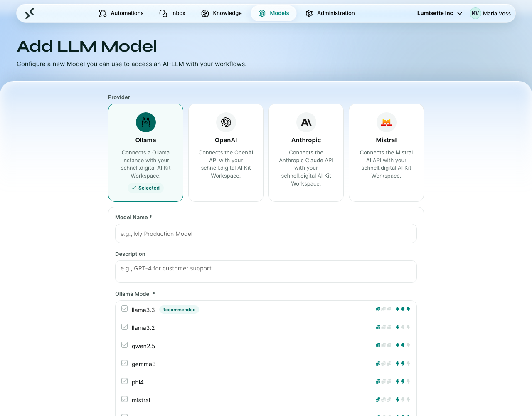Click the cost coins icon for llama3.3
The image size is (532, 416).
tap(384, 309)
